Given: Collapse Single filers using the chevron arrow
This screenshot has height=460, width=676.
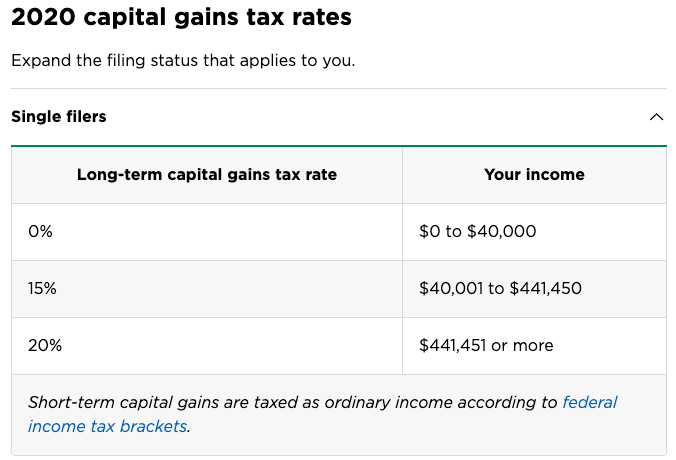Looking at the screenshot, I should coord(656,117).
